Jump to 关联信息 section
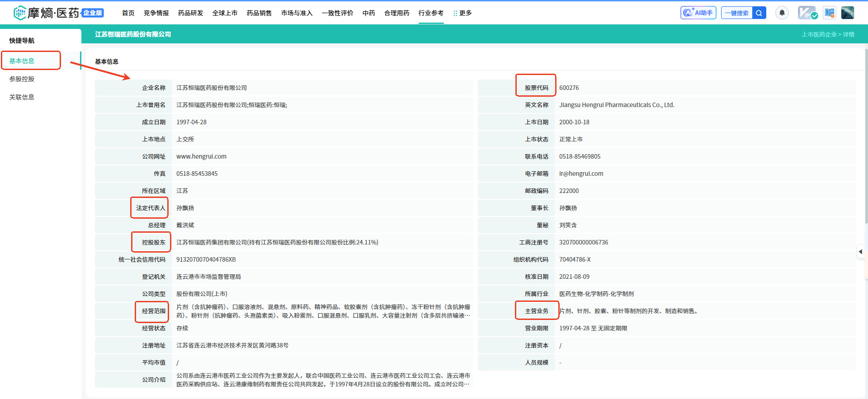Image resolution: width=868 pixels, height=399 pixels. pos(22,97)
